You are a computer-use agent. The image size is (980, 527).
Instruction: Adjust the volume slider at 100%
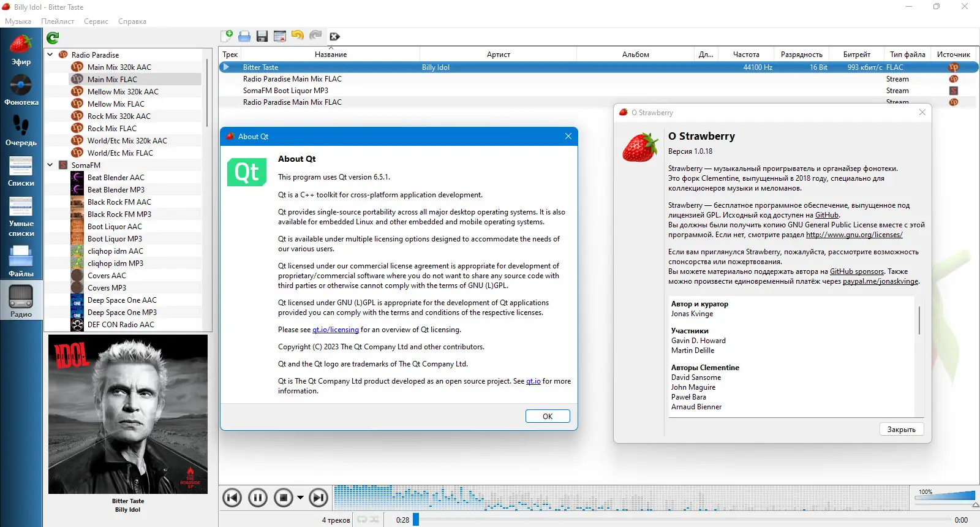(944, 496)
